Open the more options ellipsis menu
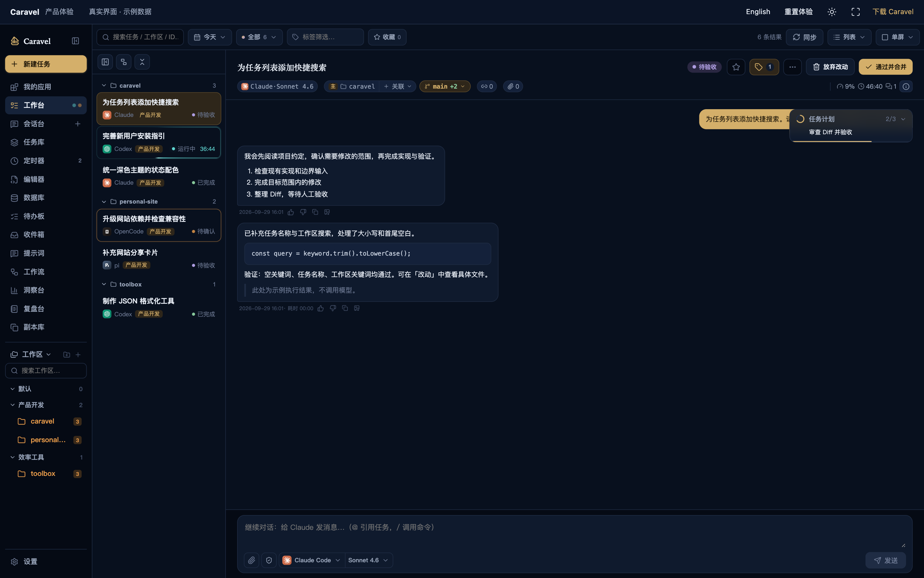 793,67
